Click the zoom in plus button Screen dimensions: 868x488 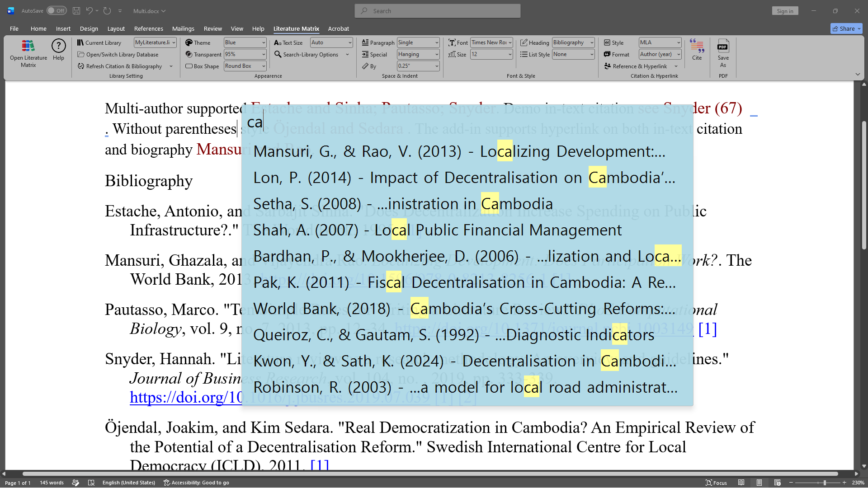click(x=844, y=483)
